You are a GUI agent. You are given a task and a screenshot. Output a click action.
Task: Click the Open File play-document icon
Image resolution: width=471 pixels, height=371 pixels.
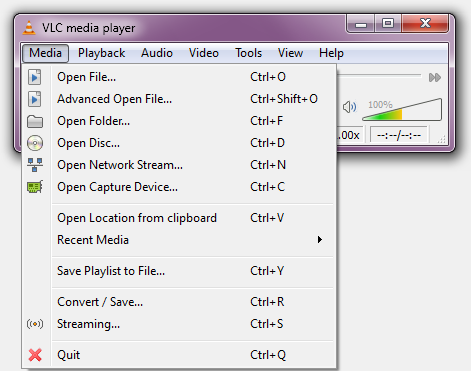(35, 77)
